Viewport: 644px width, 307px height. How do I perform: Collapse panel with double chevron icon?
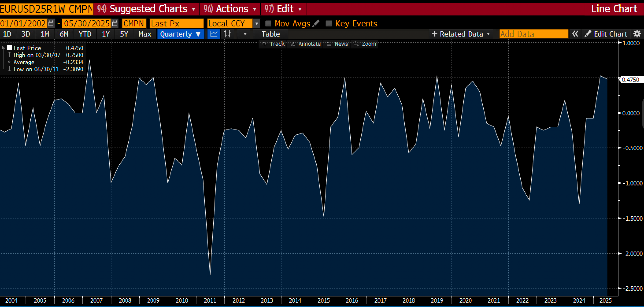pos(575,34)
